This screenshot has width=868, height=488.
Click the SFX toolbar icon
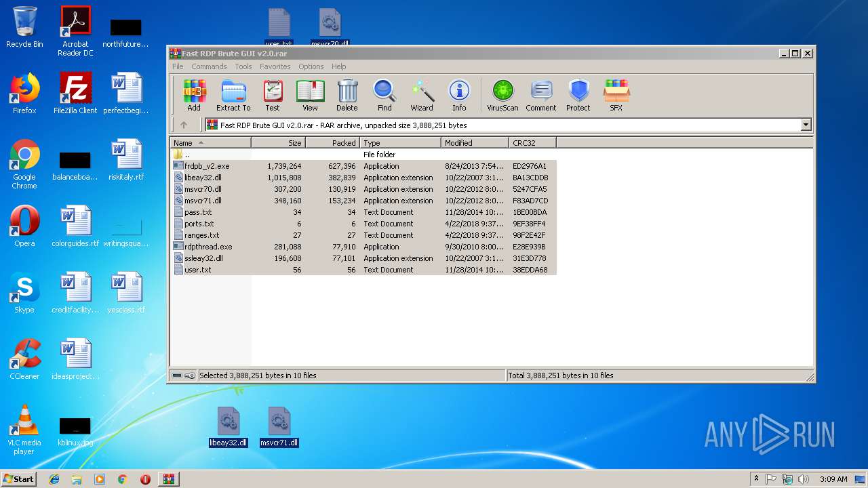tap(616, 95)
